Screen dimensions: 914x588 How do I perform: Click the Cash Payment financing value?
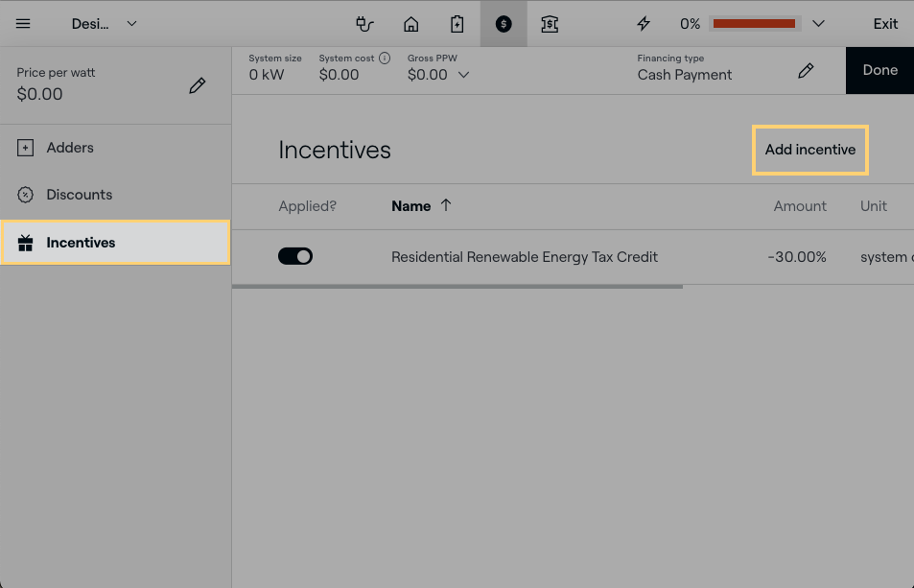click(685, 75)
